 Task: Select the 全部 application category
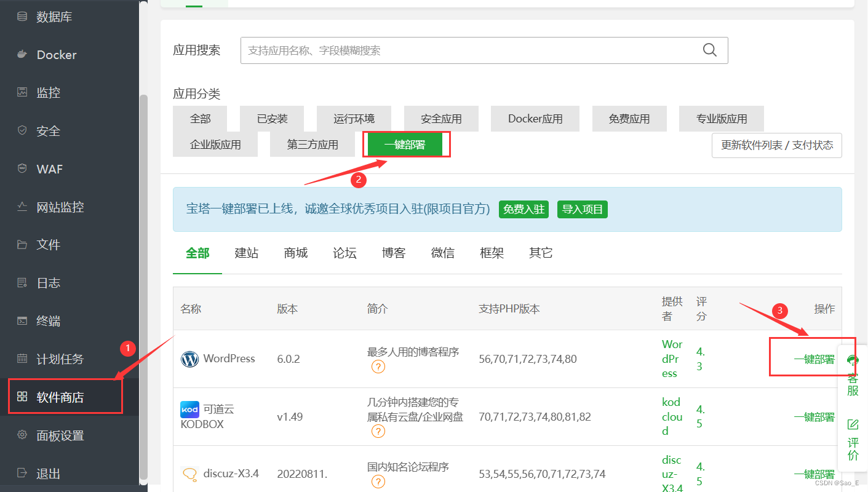tap(201, 119)
